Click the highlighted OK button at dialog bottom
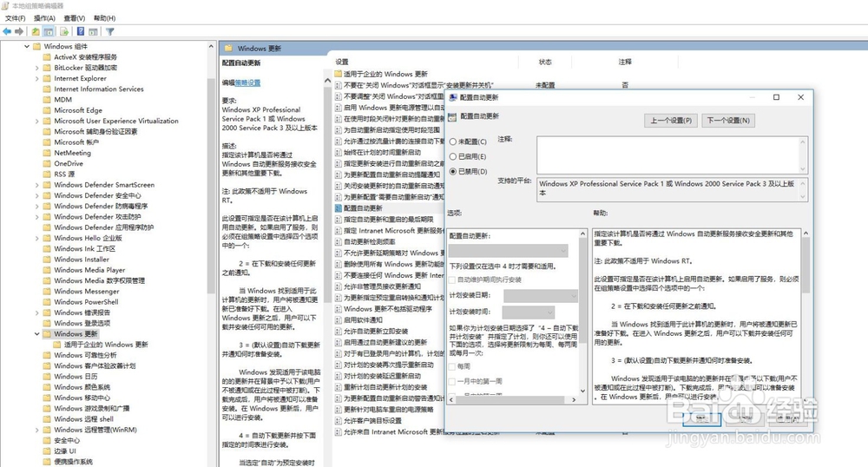 (701, 419)
